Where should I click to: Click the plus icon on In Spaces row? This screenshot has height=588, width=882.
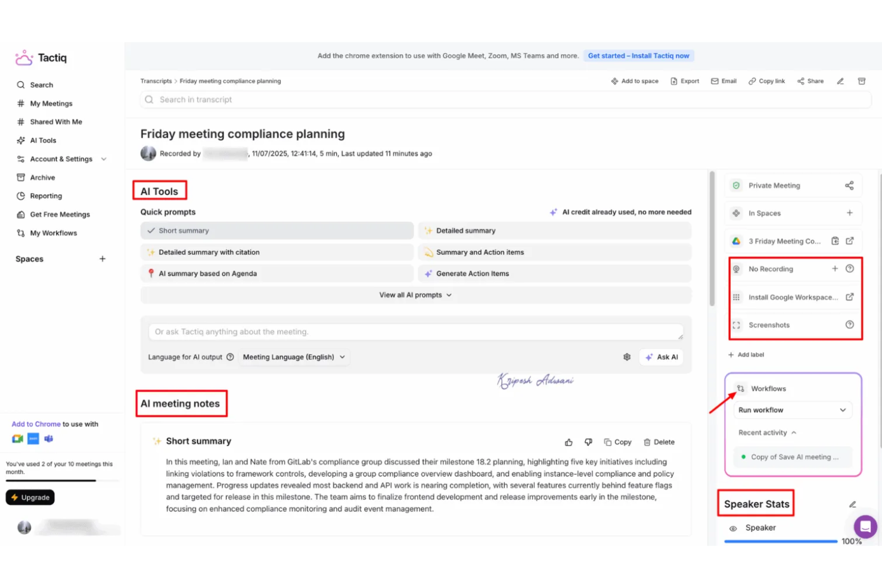pyautogui.click(x=850, y=213)
